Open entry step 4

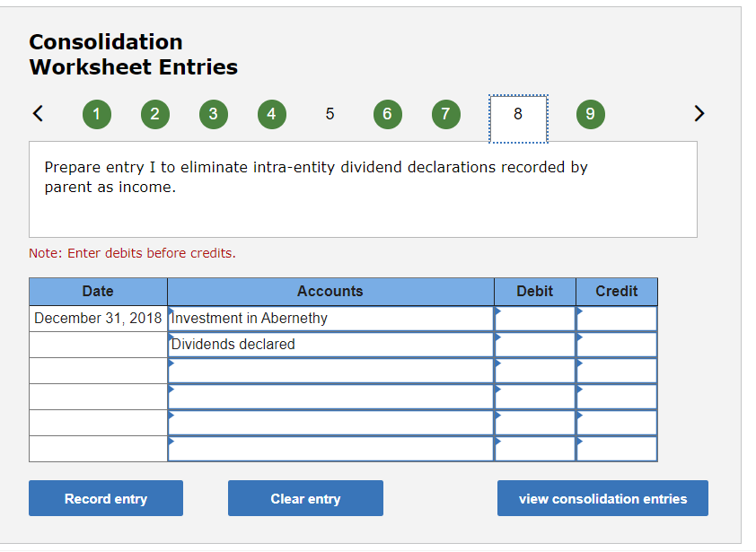point(272,114)
